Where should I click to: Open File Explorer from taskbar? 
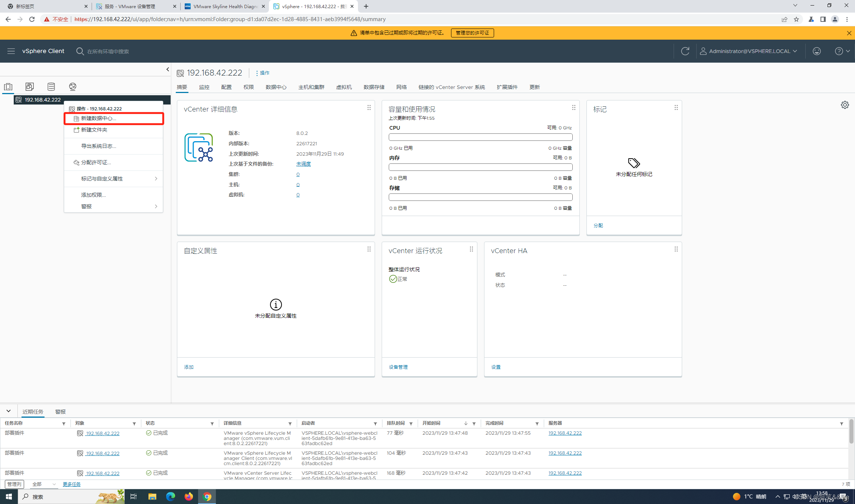(152, 496)
